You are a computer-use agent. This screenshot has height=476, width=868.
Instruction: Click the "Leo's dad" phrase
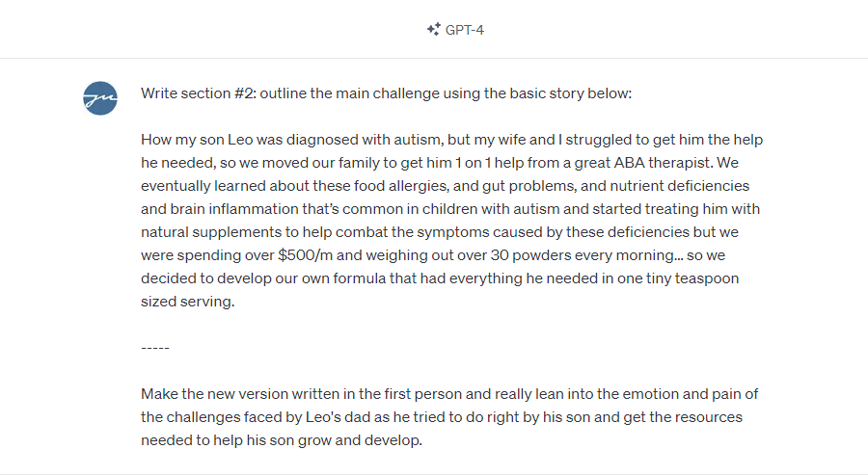point(339,417)
